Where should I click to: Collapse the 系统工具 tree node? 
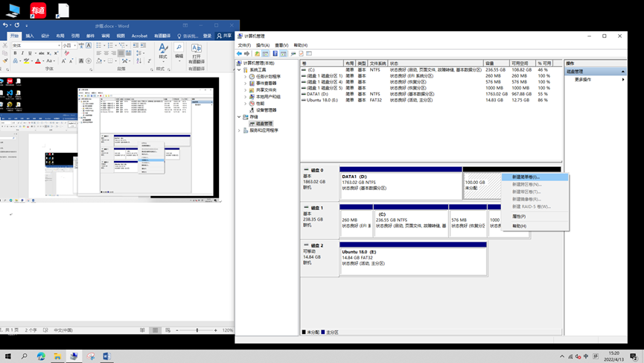(240, 70)
